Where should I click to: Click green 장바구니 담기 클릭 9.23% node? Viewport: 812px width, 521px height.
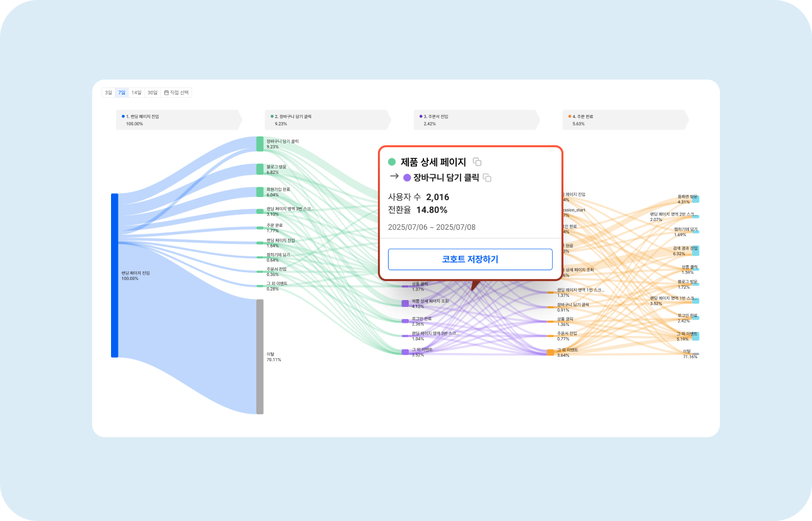260,144
